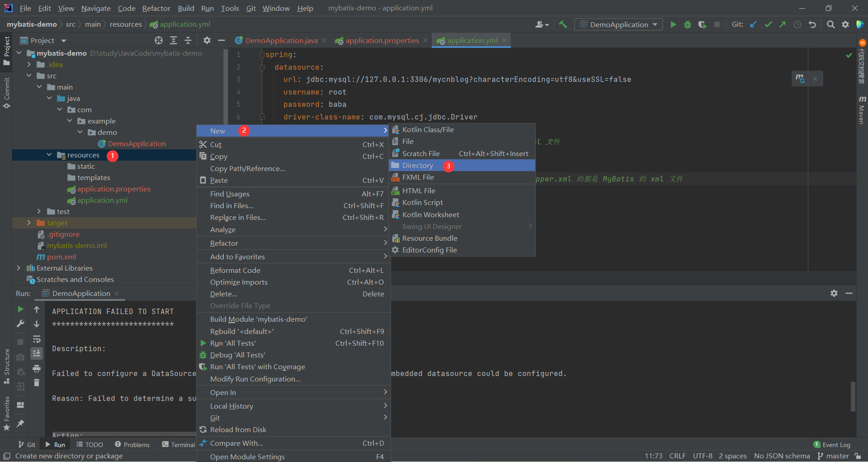Screen dimensions: 868x462
Task: Expand the test folder
Action: coord(39,211)
